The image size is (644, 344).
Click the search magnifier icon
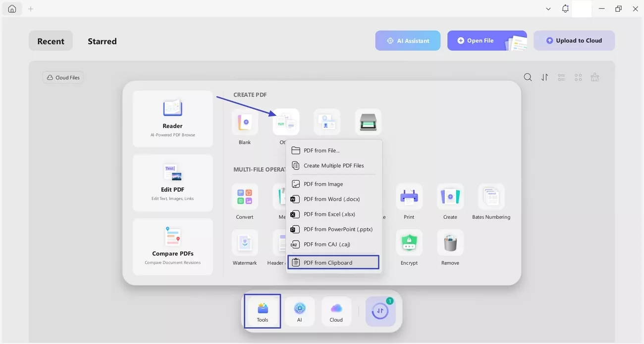click(x=528, y=77)
